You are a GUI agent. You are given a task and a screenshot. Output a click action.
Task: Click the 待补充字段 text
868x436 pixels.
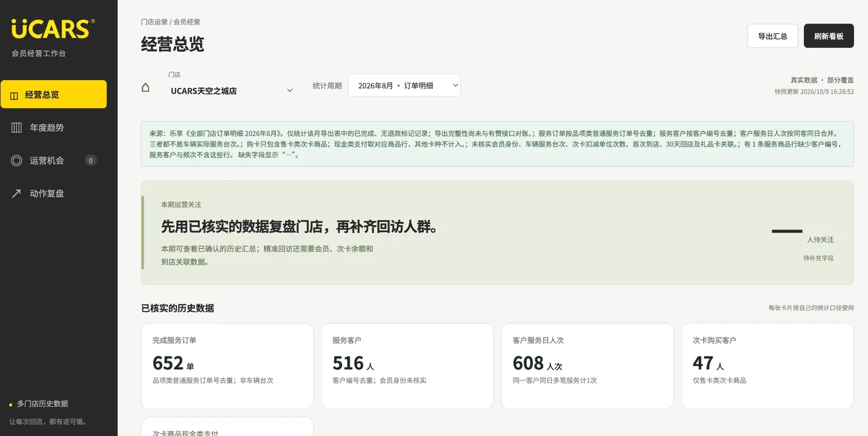point(818,258)
